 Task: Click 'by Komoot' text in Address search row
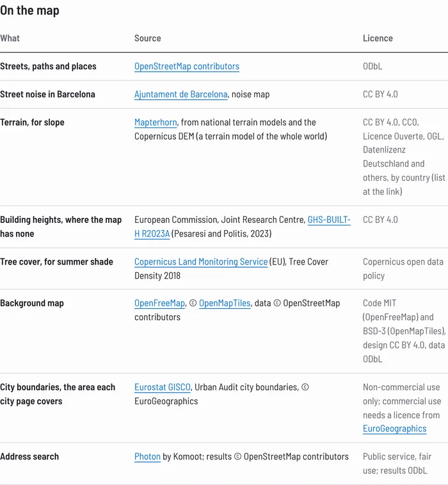183,457
